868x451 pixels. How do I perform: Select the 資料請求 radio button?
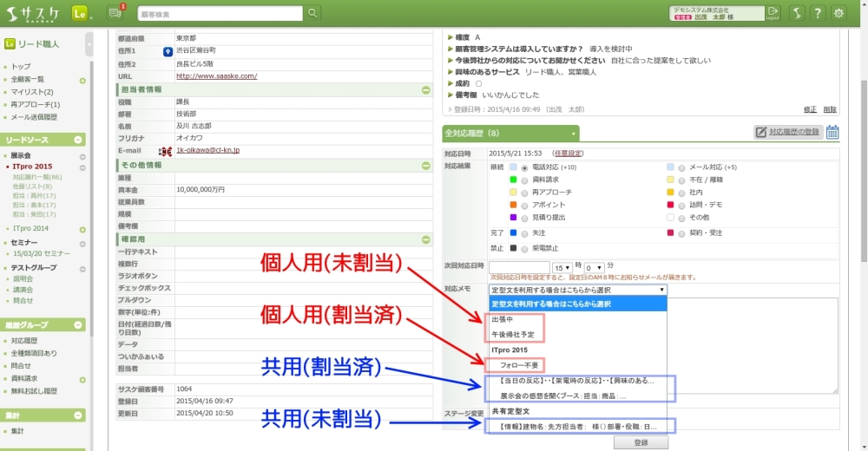(x=523, y=180)
